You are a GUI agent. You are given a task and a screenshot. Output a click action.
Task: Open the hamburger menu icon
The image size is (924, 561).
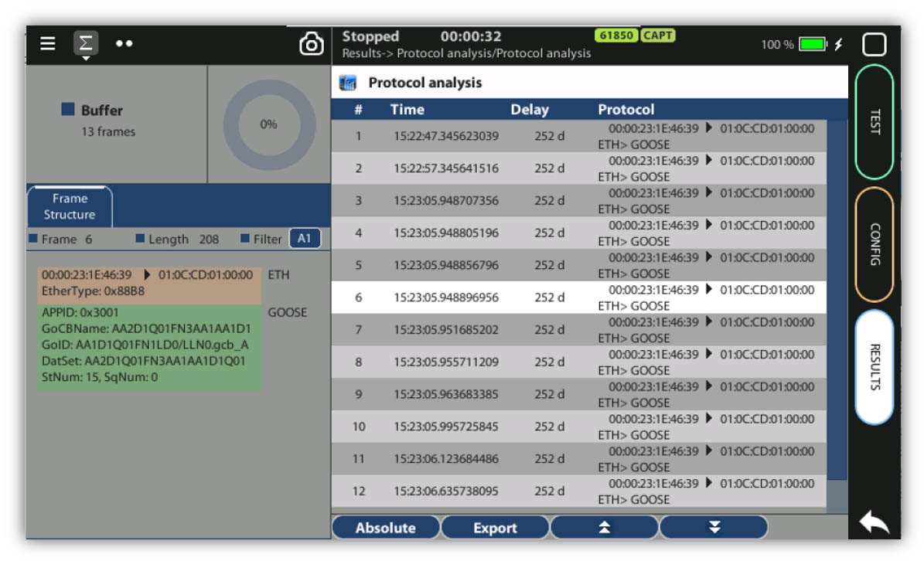tap(48, 44)
